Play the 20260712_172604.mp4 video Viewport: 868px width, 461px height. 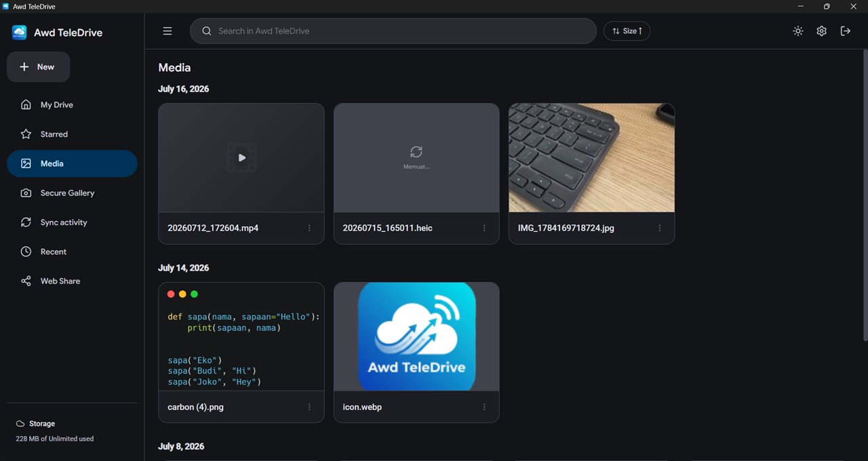click(x=241, y=157)
